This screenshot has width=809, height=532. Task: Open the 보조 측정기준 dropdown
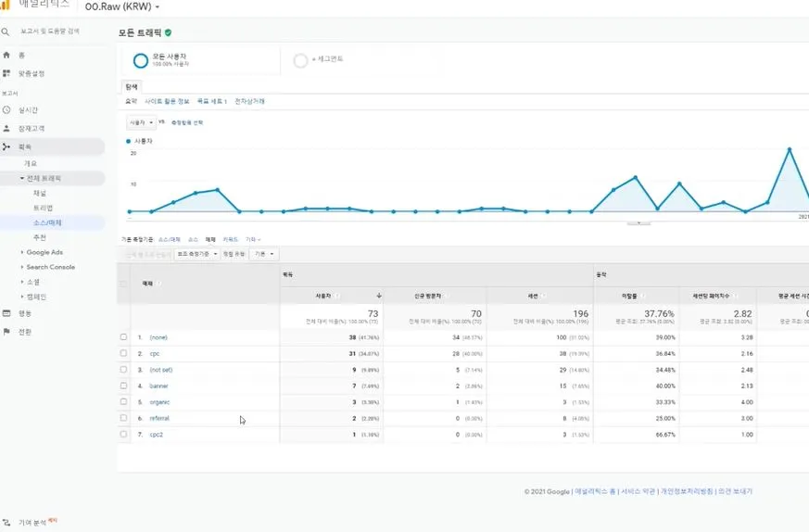[x=196, y=254]
